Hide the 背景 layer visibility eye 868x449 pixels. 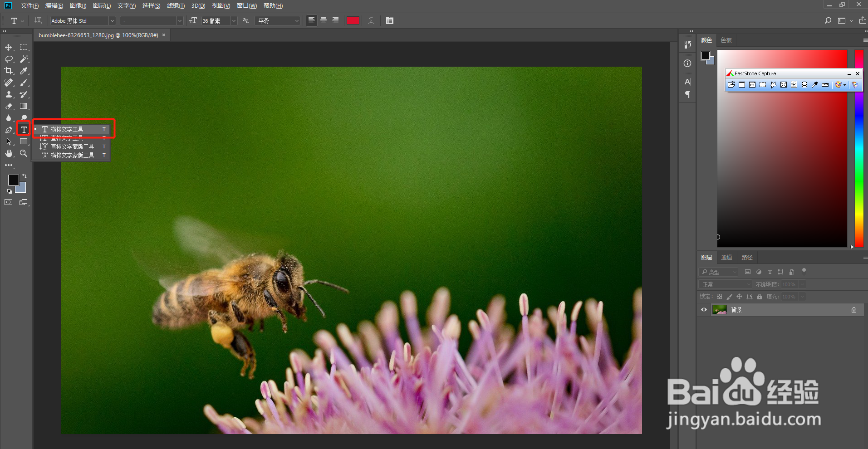704,310
